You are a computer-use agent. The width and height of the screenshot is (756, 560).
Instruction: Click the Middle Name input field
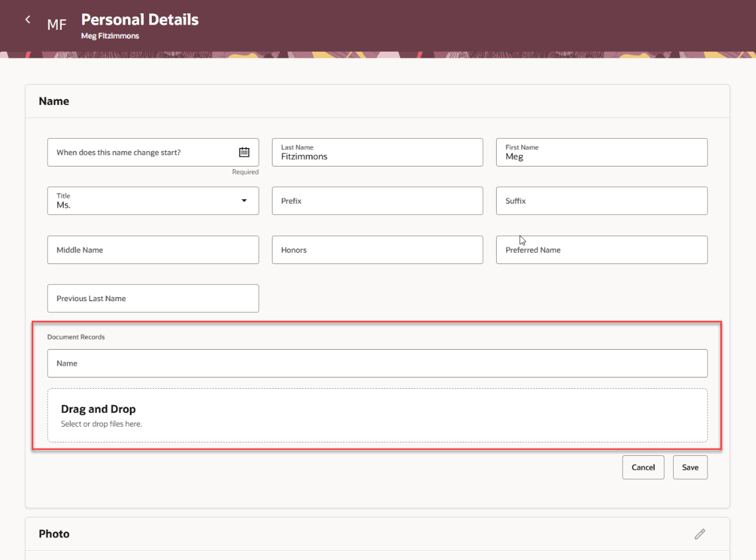tap(153, 249)
